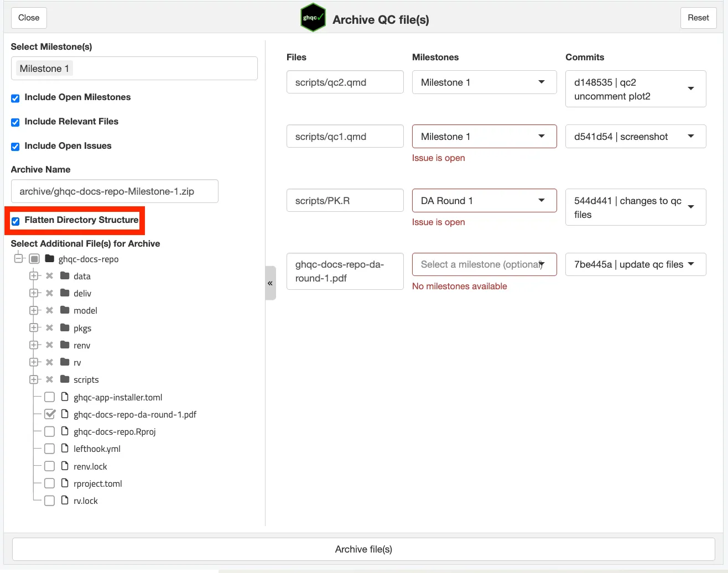Click the data folder icon
The height and width of the screenshot is (573, 728).
pos(65,276)
